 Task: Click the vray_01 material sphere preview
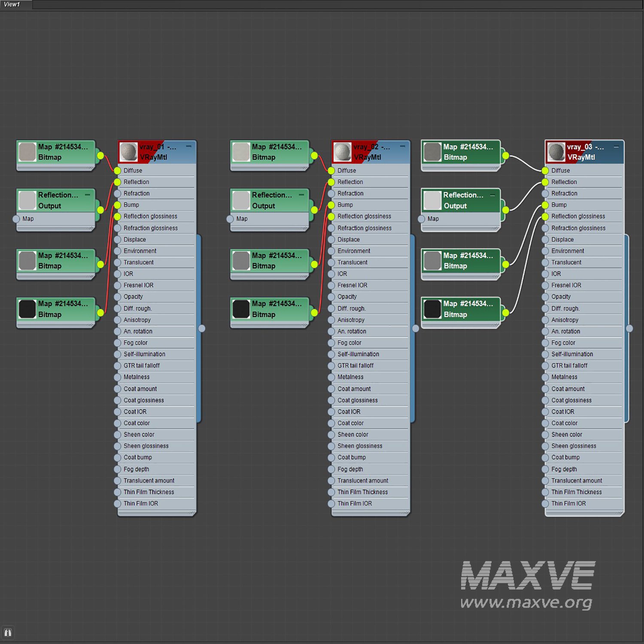click(x=128, y=152)
